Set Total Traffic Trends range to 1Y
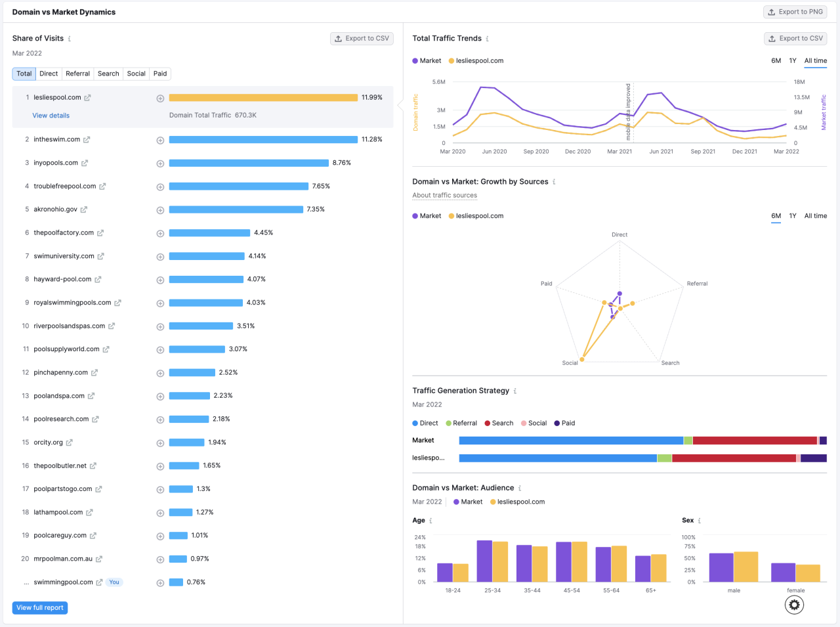 point(793,61)
